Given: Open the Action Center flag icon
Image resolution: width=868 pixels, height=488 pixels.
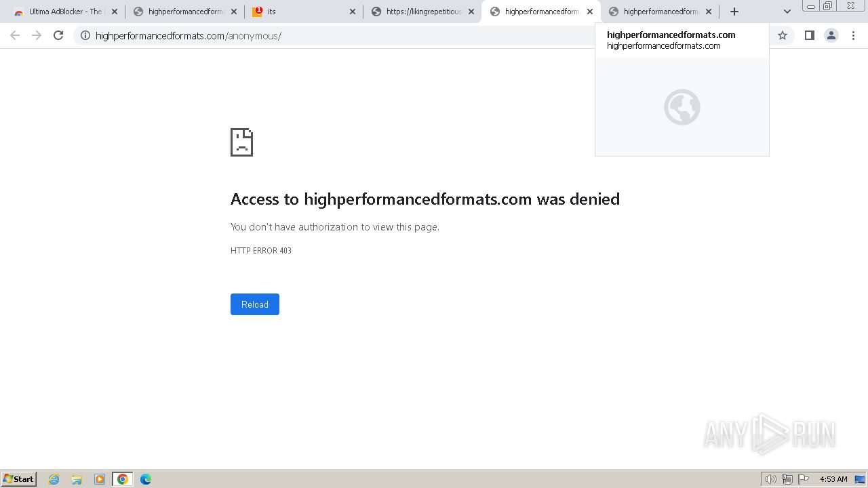Looking at the screenshot, I should pyautogui.click(x=804, y=479).
